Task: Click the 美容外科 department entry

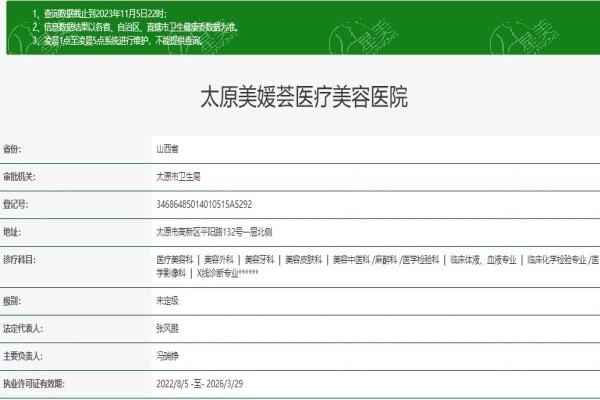Action: pos(219,260)
